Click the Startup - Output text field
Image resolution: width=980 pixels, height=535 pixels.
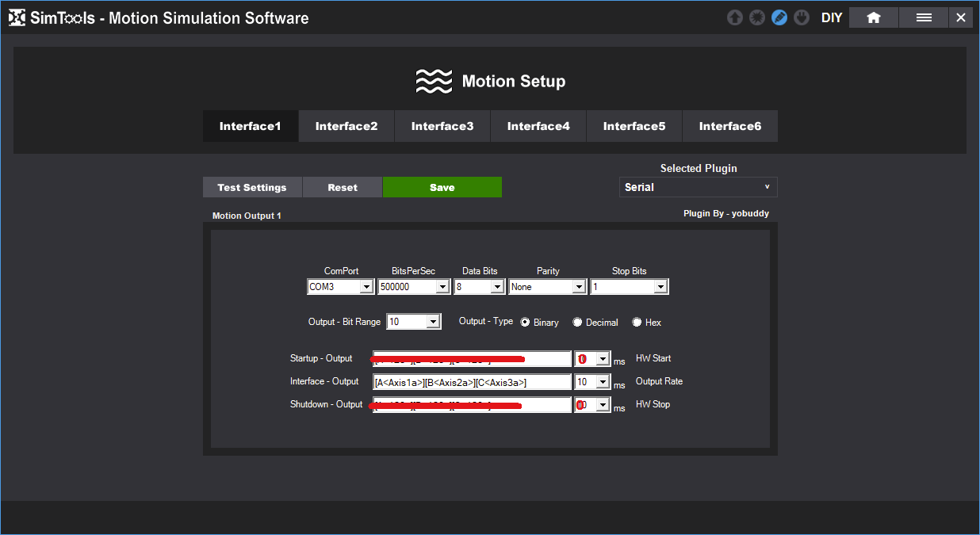pos(472,359)
